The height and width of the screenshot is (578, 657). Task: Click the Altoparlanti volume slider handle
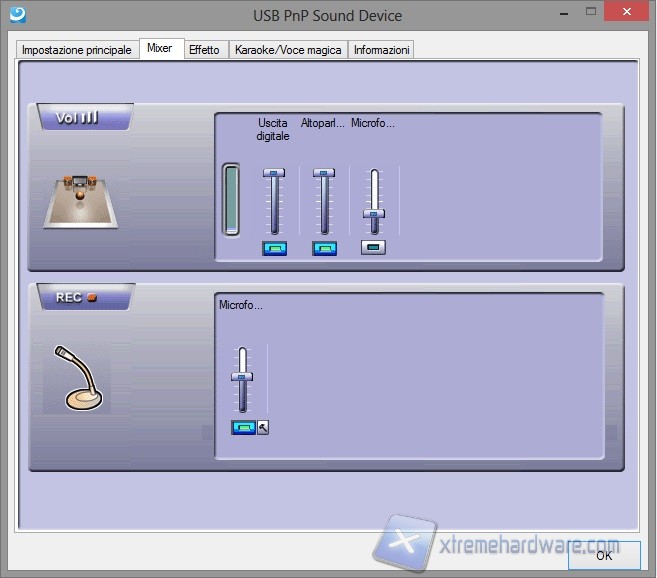[x=324, y=174]
